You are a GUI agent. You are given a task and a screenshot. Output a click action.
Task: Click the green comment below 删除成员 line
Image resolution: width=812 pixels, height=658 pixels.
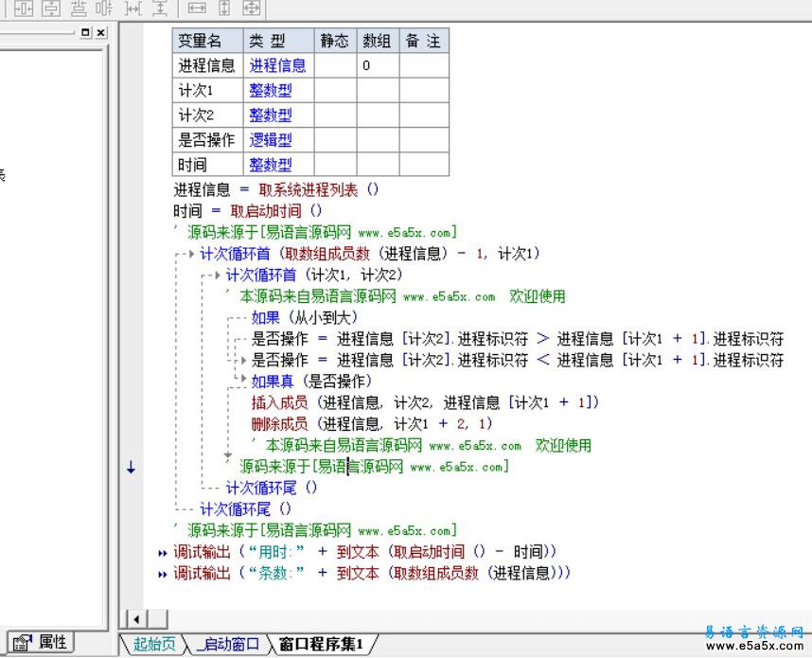(x=422, y=445)
